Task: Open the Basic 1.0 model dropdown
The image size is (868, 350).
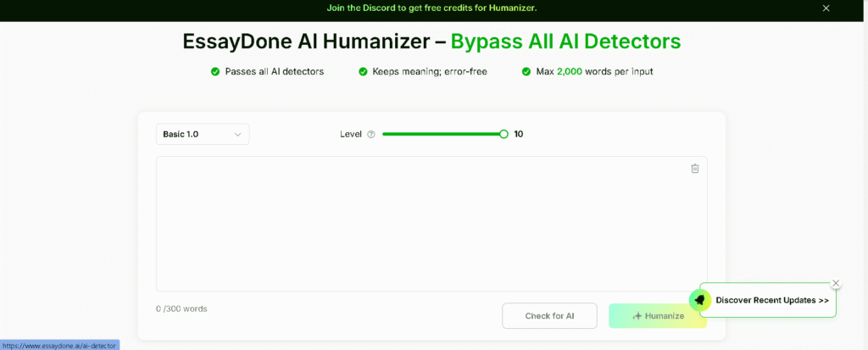Action: 203,134
